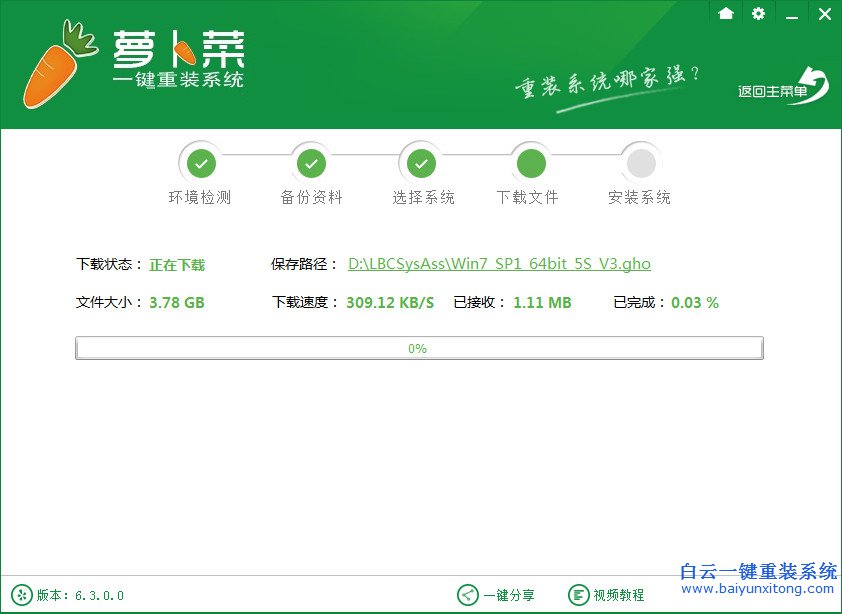Click the 0% download progress bar
This screenshot has height=614, width=842.
(x=419, y=347)
